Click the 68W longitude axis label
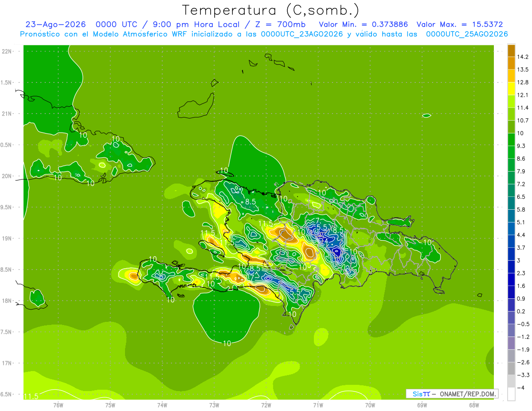Viewport: 532px width, 411px height. 474,405
